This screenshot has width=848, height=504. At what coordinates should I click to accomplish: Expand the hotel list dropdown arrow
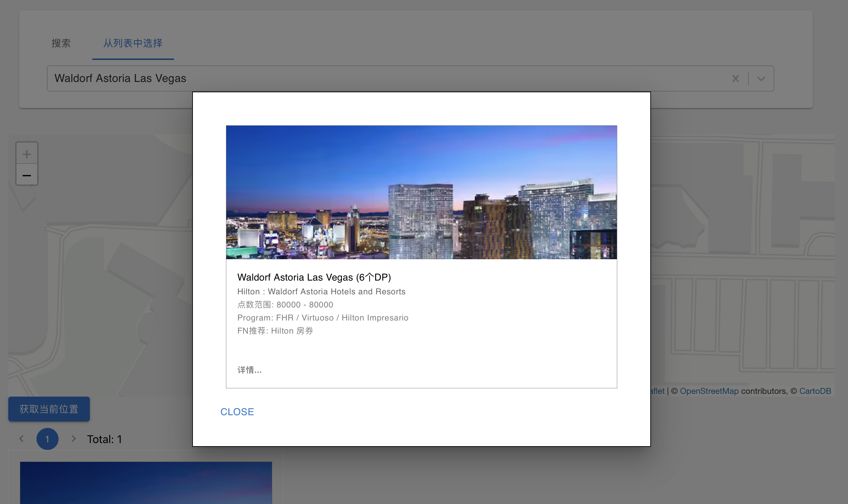(x=761, y=78)
